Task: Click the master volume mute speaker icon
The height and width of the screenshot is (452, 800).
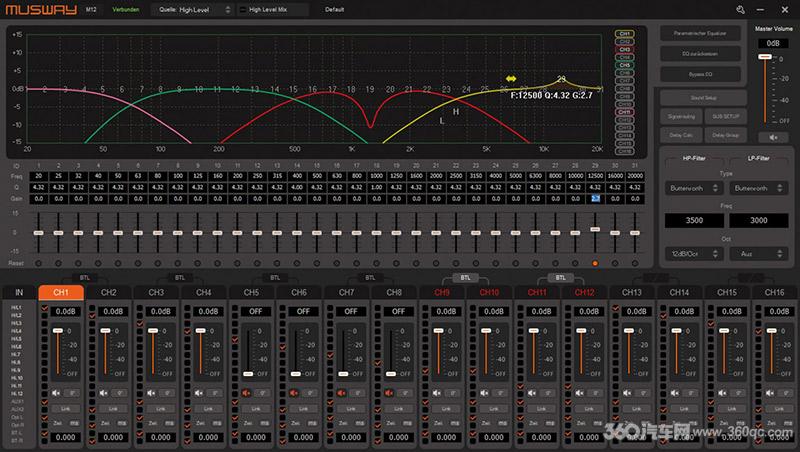Action: (x=773, y=137)
